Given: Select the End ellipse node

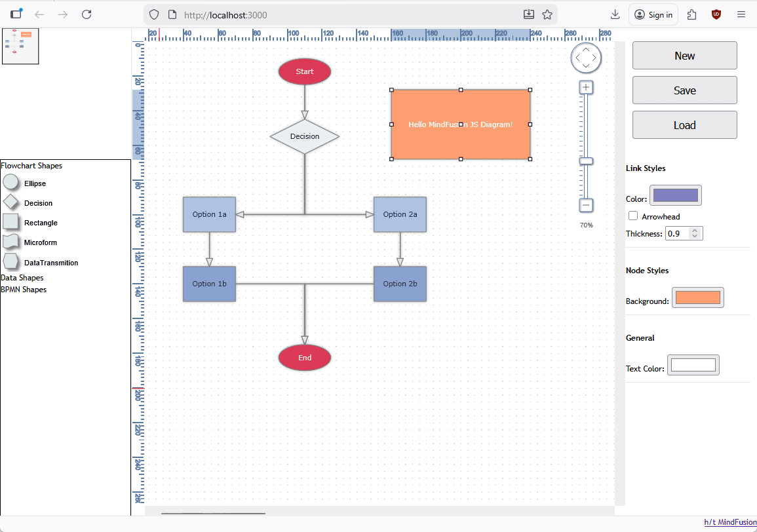Looking at the screenshot, I should click(305, 358).
